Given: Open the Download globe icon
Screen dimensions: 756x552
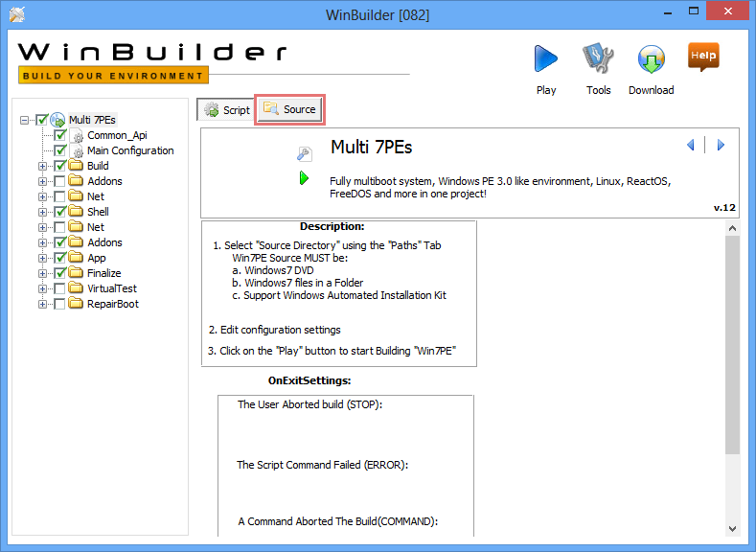Looking at the screenshot, I should [x=651, y=58].
